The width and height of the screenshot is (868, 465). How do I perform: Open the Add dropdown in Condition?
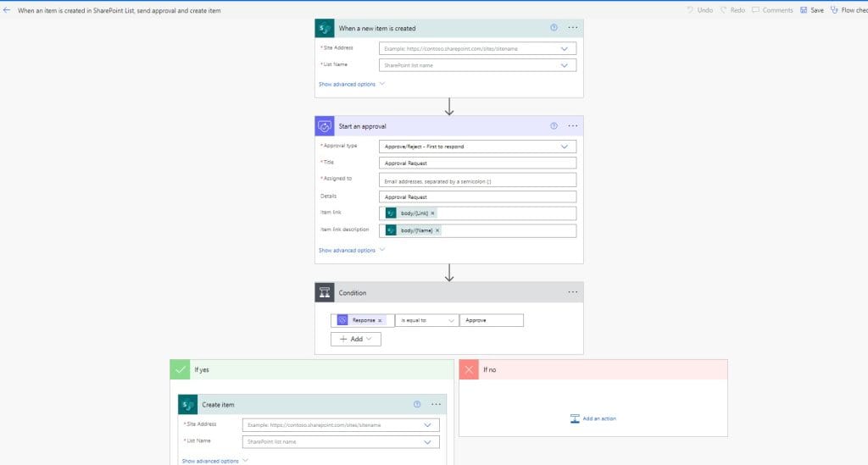pyautogui.click(x=355, y=339)
